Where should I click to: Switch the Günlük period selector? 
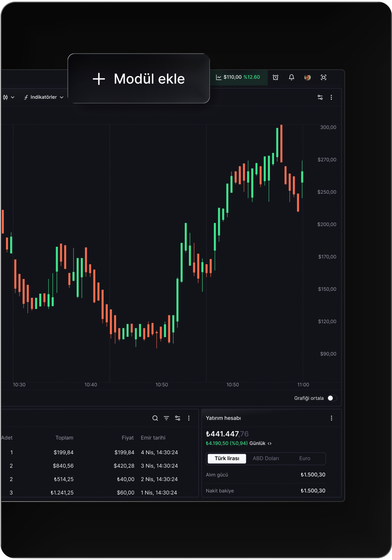(x=260, y=443)
